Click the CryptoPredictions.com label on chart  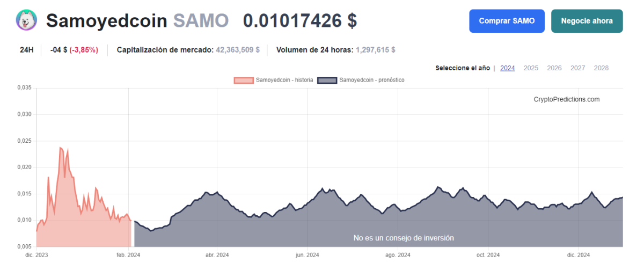pos(567,99)
